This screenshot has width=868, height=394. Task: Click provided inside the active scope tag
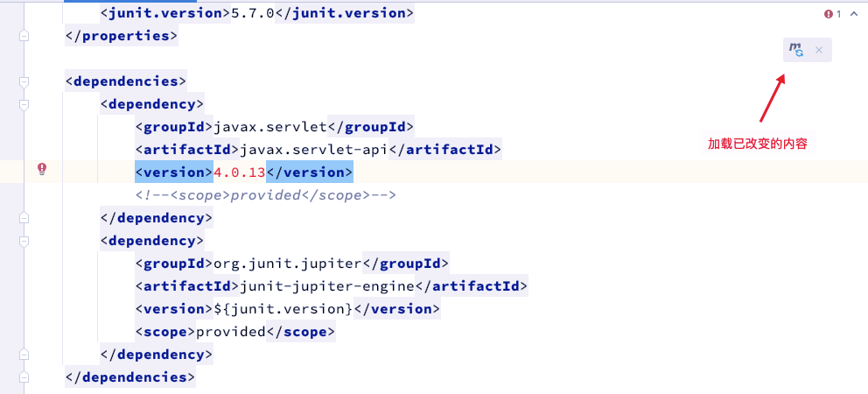[x=231, y=331]
